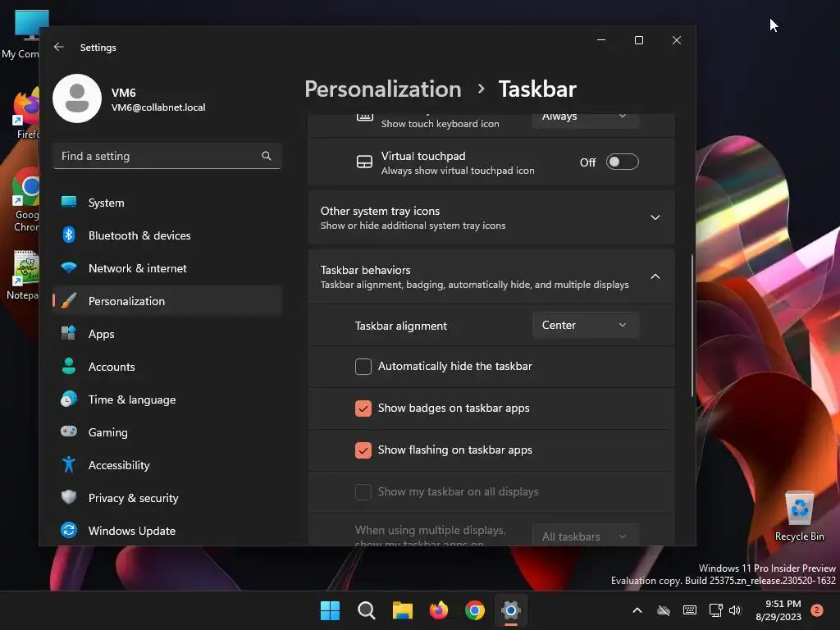
Task: Click the Accounts person icon
Action: (x=69, y=366)
